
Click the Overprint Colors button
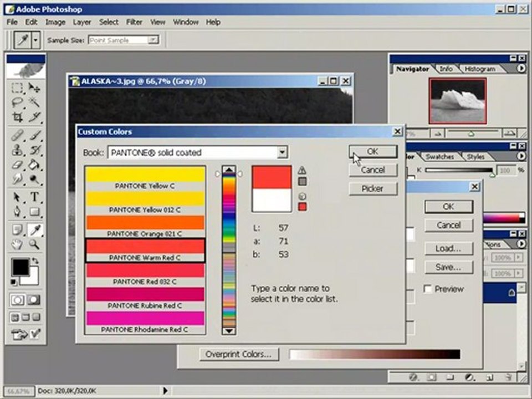pyautogui.click(x=238, y=354)
